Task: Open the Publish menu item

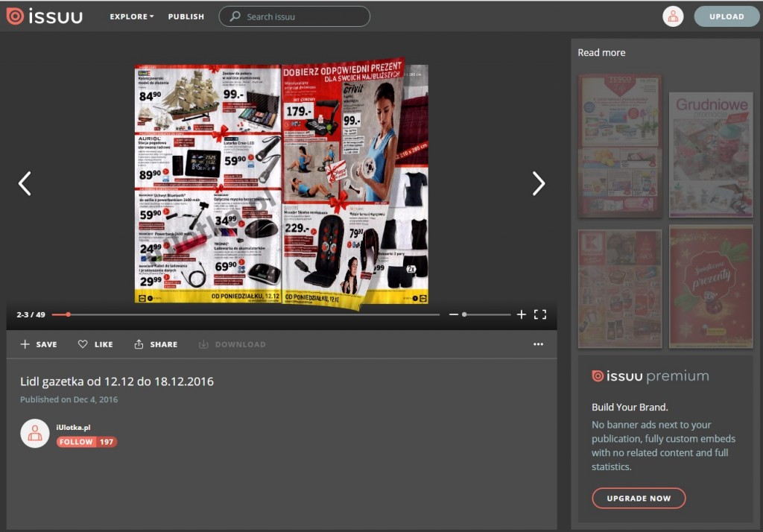Action: (186, 16)
